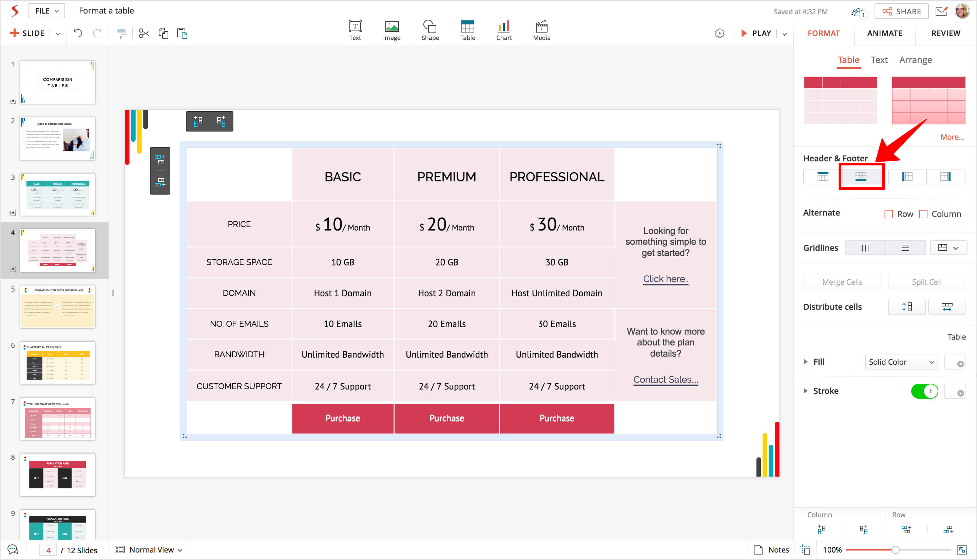Select slide 6 Quarterly Sales thumbnail
Viewport: 977px width, 560px height.
click(x=58, y=363)
